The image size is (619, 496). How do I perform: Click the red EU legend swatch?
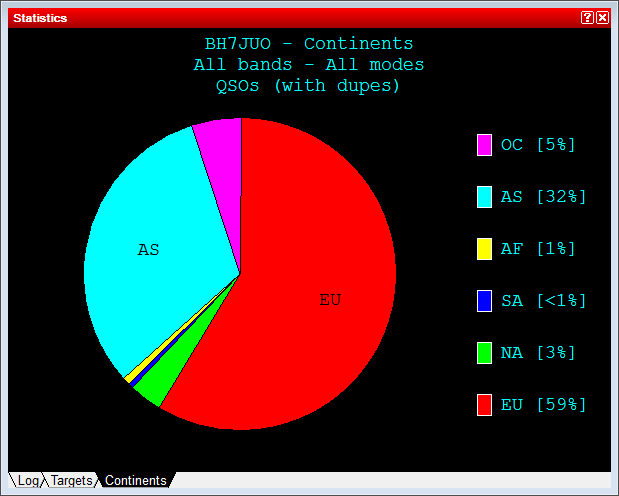(484, 405)
